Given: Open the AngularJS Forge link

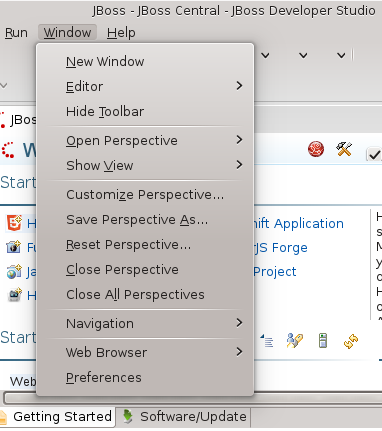Looking at the screenshot, I should coord(280,248).
